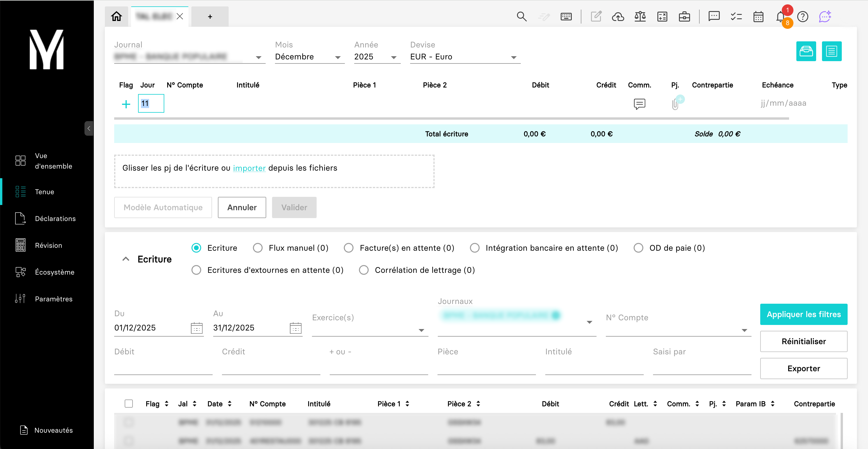The image size is (868, 449).
Task: Open the AI assistant chat sparkle icon
Action: pyautogui.click(x=825, y=17)
